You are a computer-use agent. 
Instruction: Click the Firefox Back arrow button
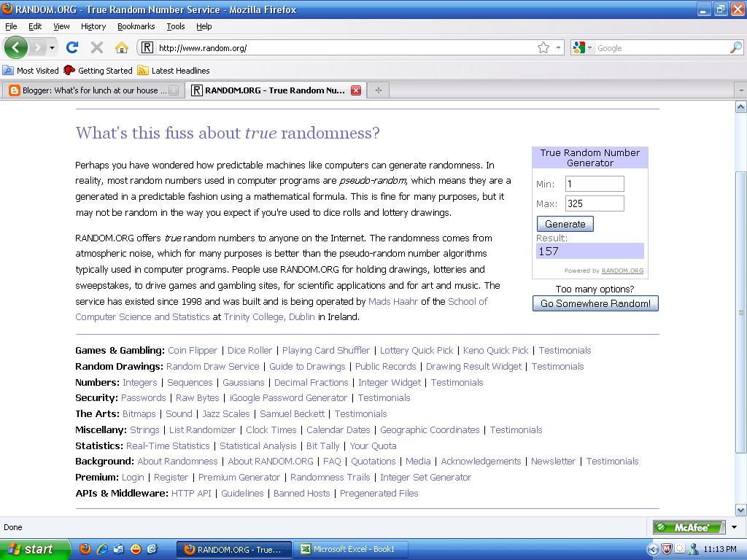15,47
